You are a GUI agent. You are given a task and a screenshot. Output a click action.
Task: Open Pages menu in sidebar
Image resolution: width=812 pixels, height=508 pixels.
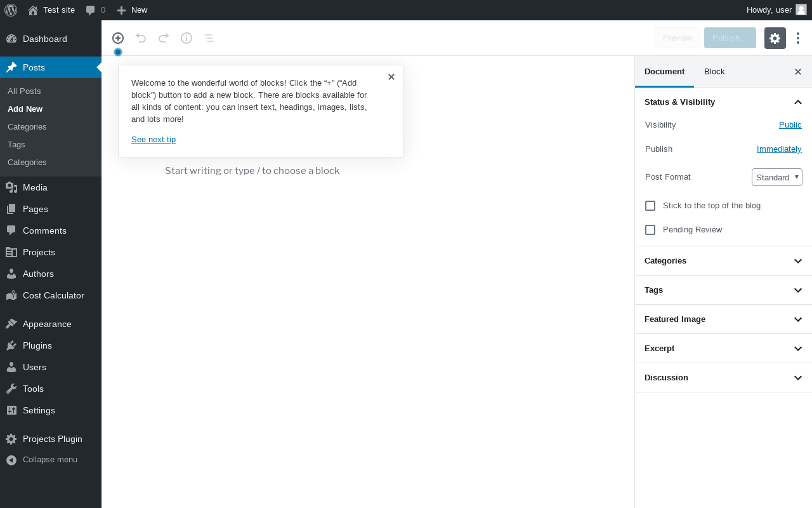[51, 209]
